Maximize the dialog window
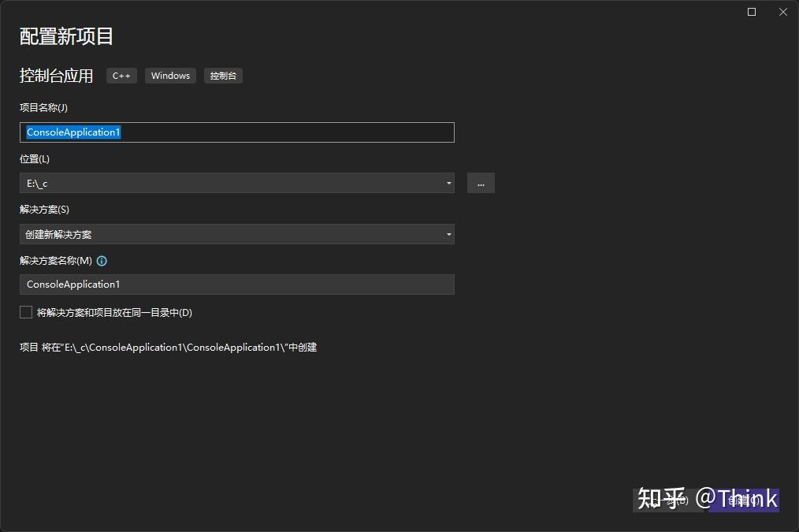The width and height of the screenshot is (799, 532). click(752, 12)
